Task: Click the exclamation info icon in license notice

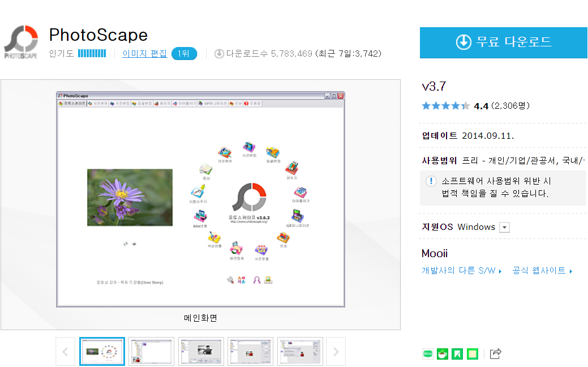Action: pos(431,181)
